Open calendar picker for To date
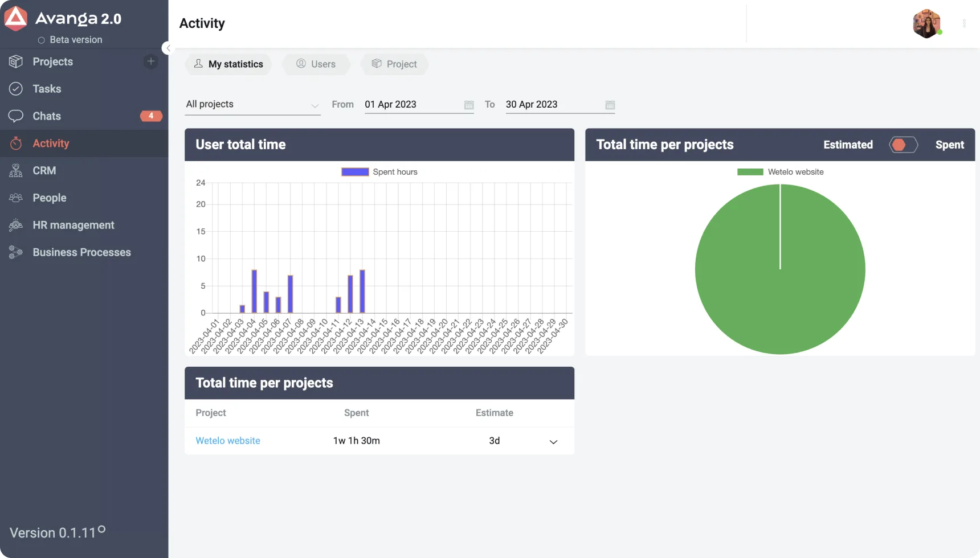980x558 pixels. pos(610,105)
